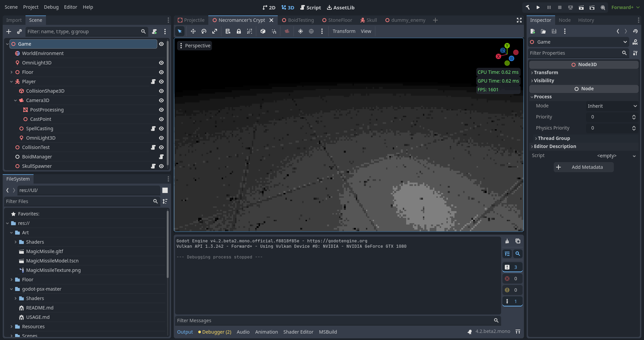Click the instance child scene link icon
Screen dimensions: 644x340
(x=19, y=32)
